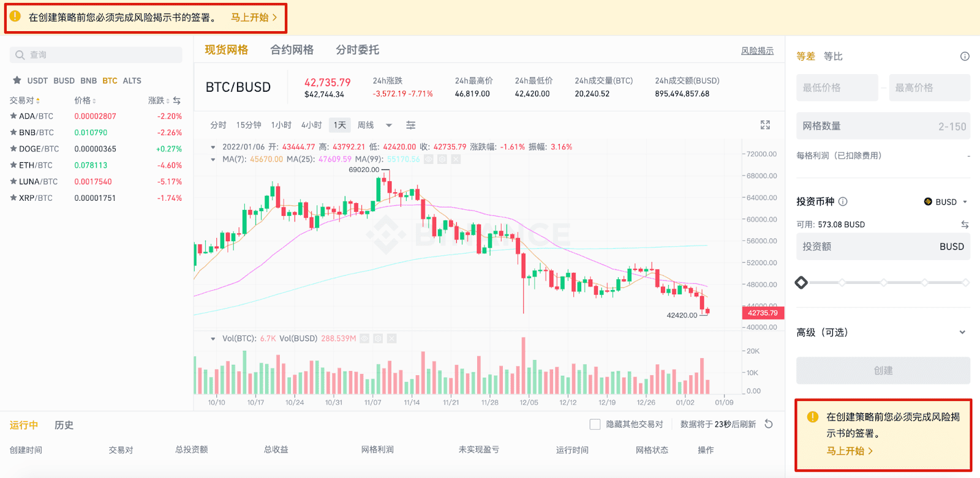Select 周线 chart interval
The height and width of the screenshot is (478, 980).
click(x=366, y=125)
